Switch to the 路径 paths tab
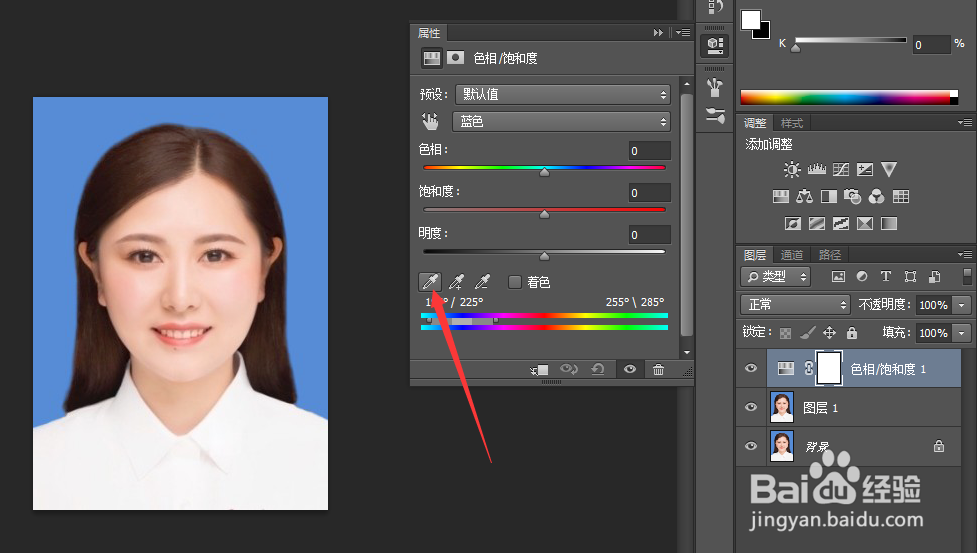The height and width of the screenshot is (553, 977). [x=830, y=255]
